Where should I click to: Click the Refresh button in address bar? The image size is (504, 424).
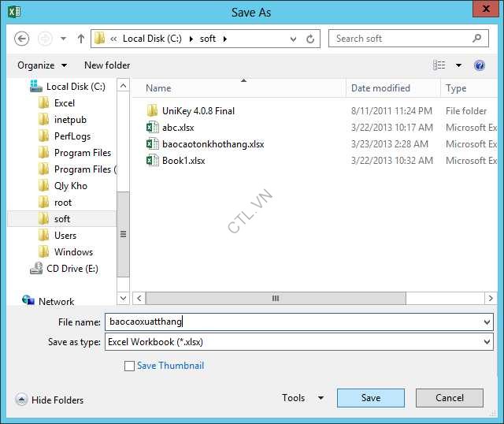point(311,39)
